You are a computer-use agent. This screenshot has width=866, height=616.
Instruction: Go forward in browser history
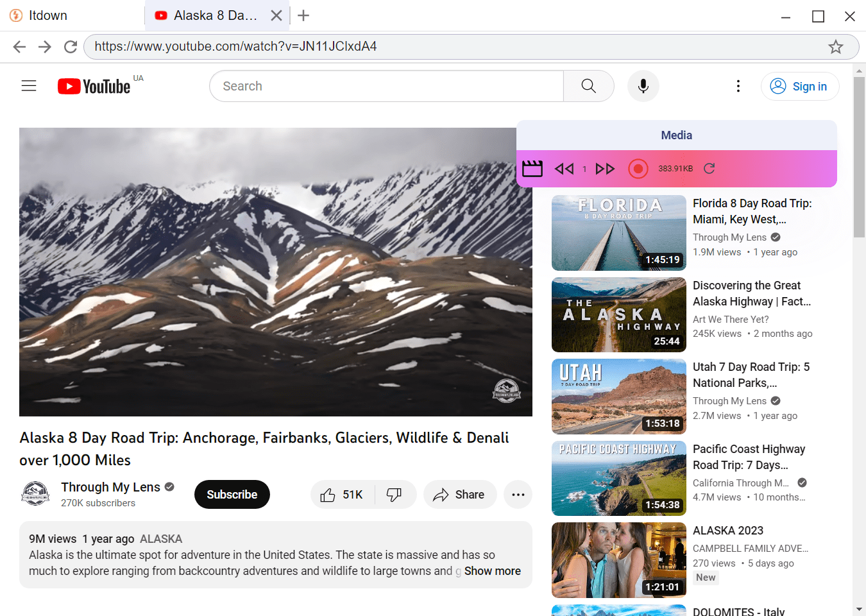(x=44, y=47)
